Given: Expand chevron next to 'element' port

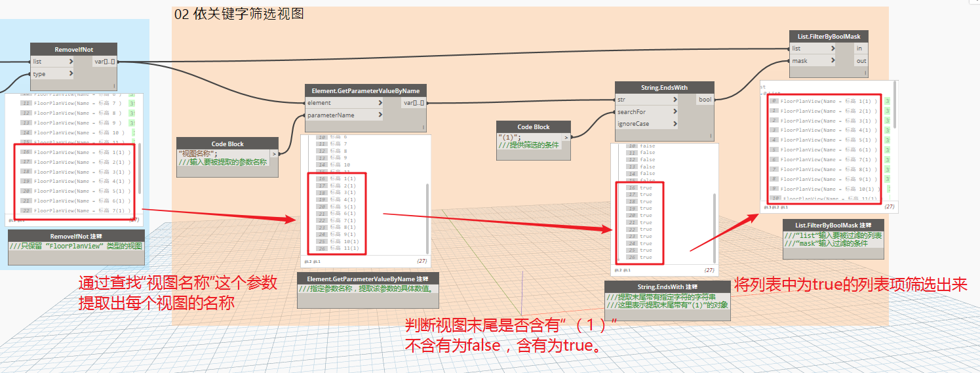Looking at the screenshot, I should (x=380, y=103).
